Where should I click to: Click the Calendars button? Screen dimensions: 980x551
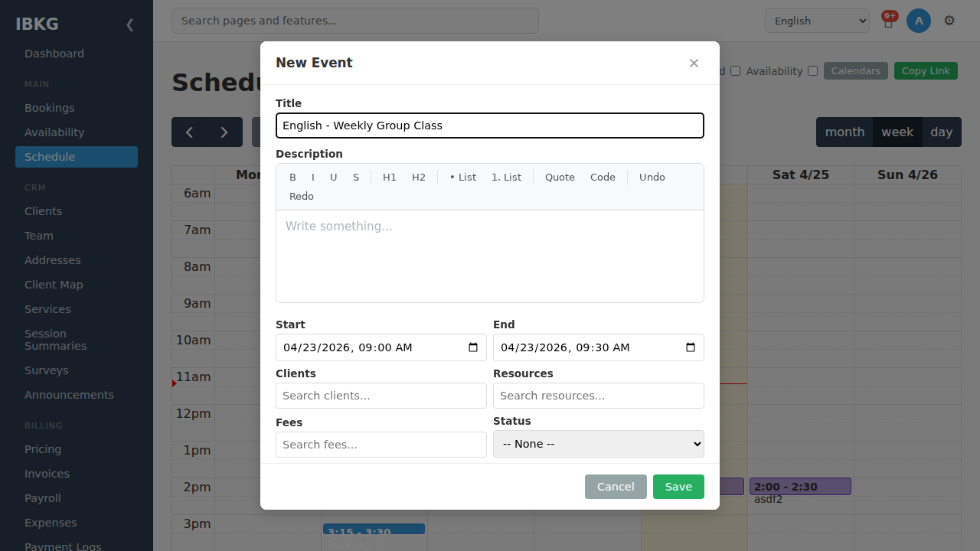pyautogui.click(x=855, y=71)
